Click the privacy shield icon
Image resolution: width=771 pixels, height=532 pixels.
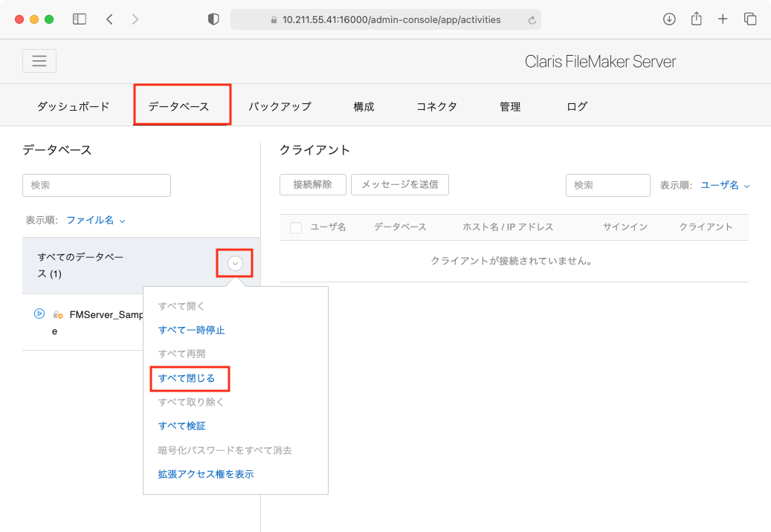click(x=213, y=20)
